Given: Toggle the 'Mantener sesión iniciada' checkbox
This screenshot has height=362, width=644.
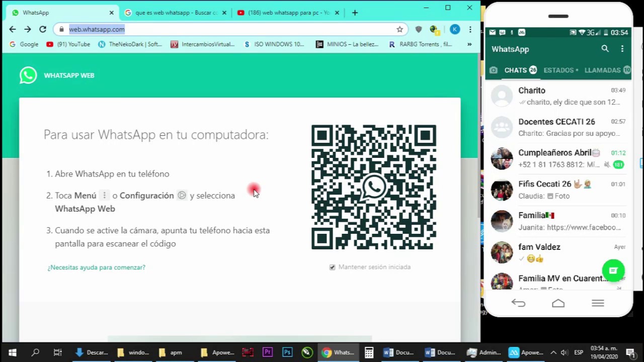Looking at the screenshot, I should pyautogui.click(x=332, y=267).
